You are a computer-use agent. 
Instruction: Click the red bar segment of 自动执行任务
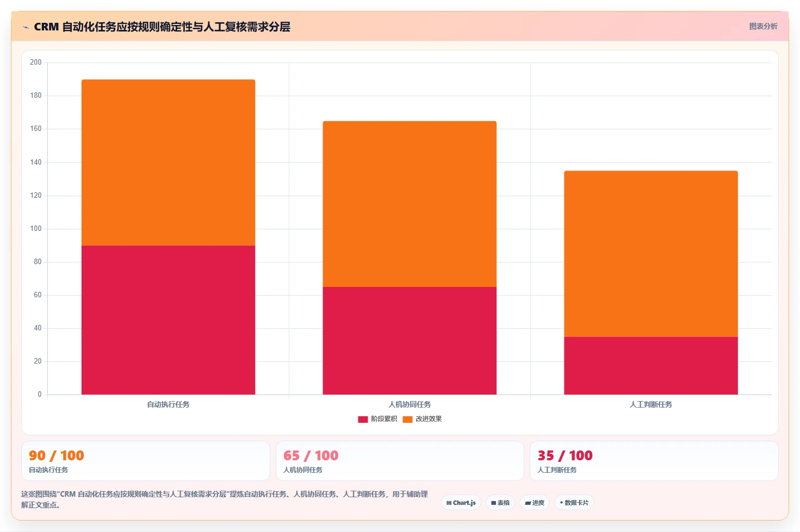coord(168,320)
